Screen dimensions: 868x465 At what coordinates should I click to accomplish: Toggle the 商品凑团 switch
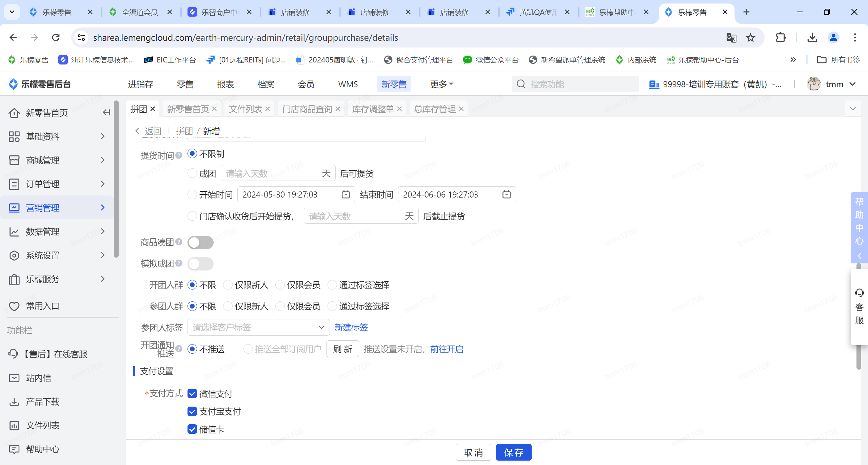200,242
